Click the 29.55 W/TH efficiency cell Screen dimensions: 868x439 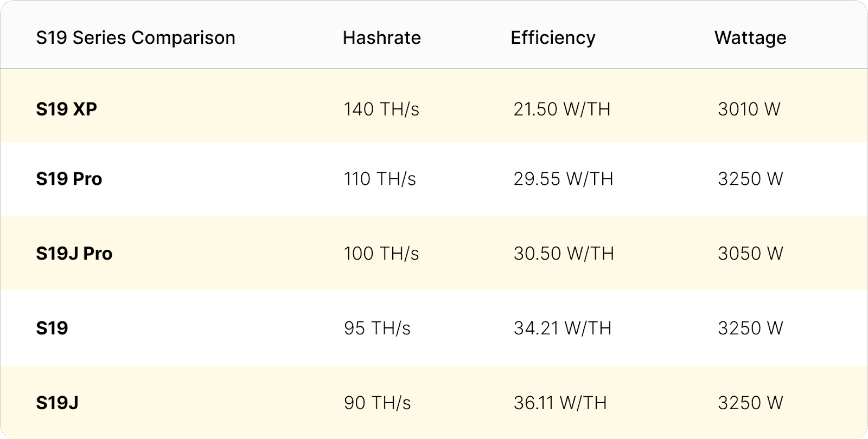[x=563, y=179]
